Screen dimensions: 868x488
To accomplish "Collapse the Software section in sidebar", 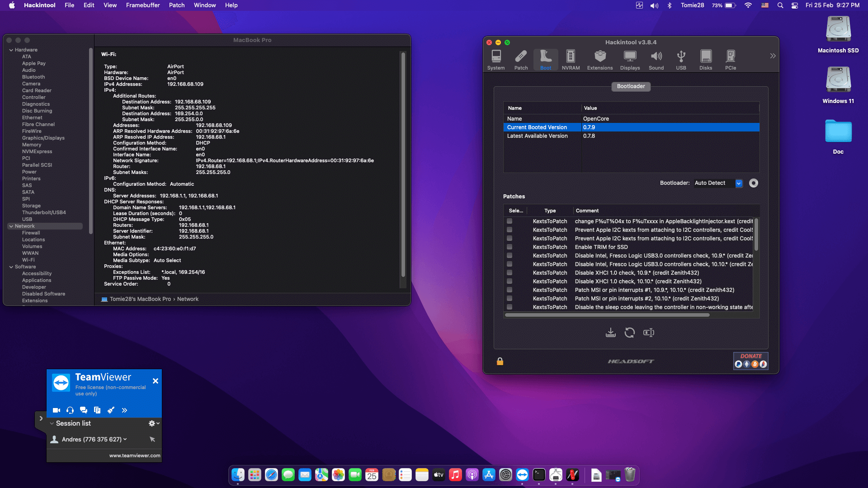I will pyautogui.click(x=11, y=267).
